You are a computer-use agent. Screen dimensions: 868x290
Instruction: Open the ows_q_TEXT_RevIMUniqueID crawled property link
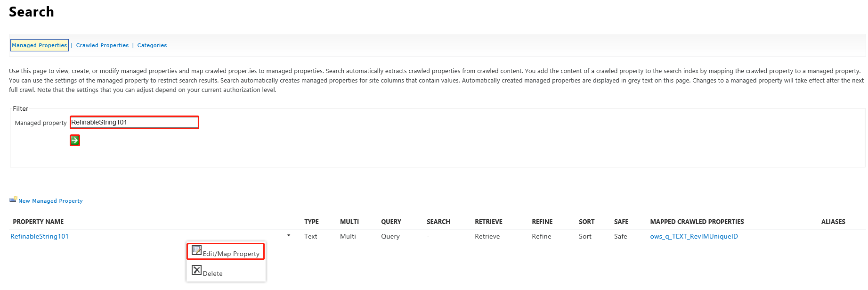694,236
